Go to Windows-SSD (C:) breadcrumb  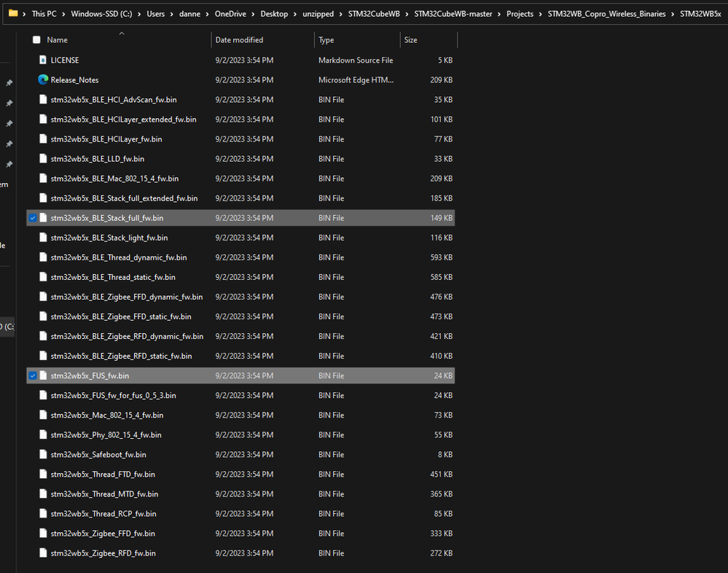101,14
